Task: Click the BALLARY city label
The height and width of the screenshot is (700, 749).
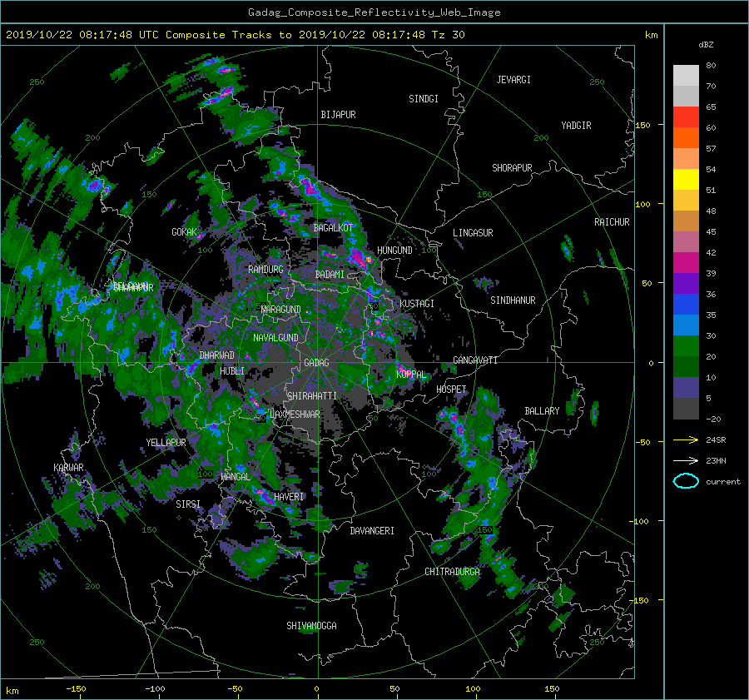Action: (x=542, y=411)
